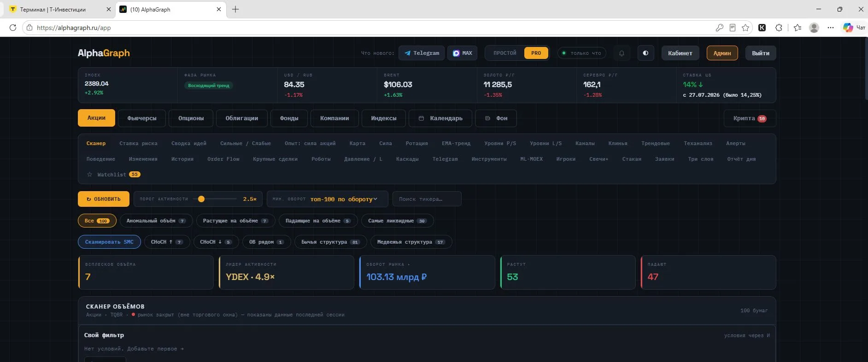
Task: Add this page to favorites with the star
Action: (745, 28)
